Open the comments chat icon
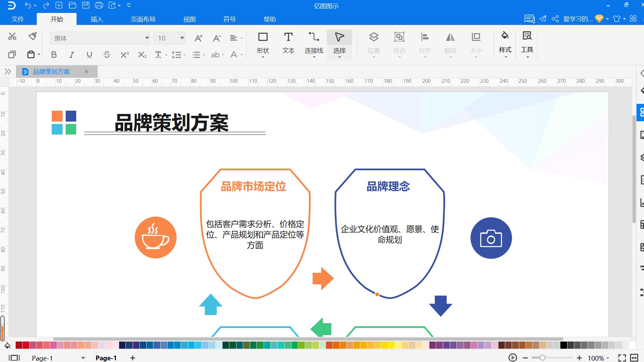 [x=529, y=19]
